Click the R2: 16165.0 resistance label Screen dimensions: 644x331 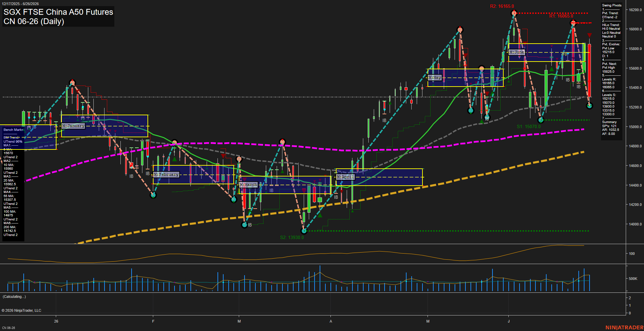click(x=502, y=6)
